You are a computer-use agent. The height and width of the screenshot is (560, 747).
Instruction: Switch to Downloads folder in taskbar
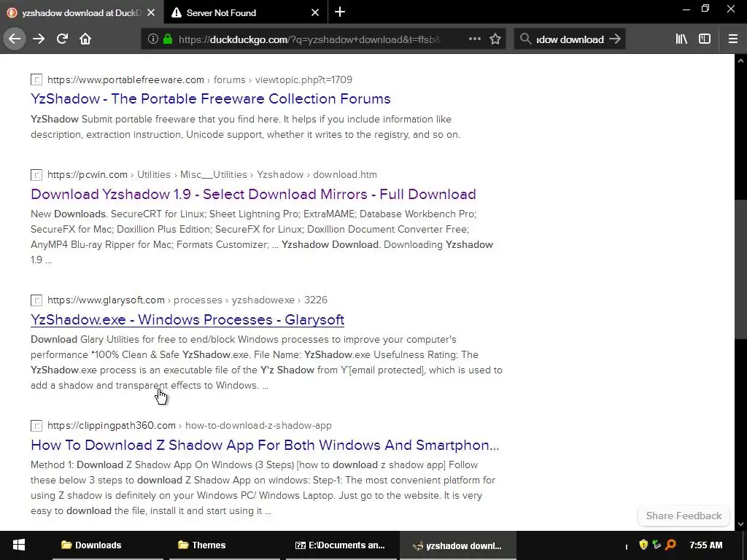click(x=108, y=545)
